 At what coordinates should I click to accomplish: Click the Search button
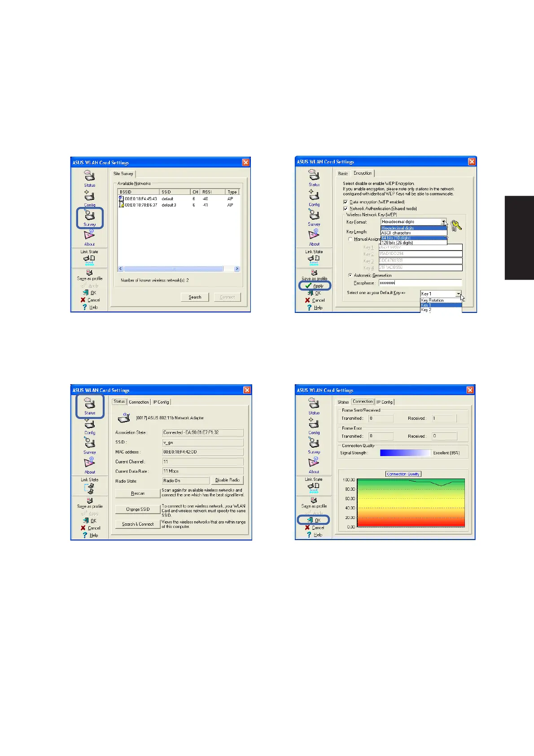[195, 297]
